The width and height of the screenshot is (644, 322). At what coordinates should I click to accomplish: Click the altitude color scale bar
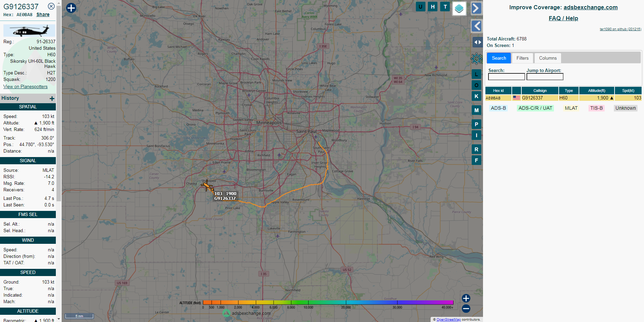click(328, 302)
